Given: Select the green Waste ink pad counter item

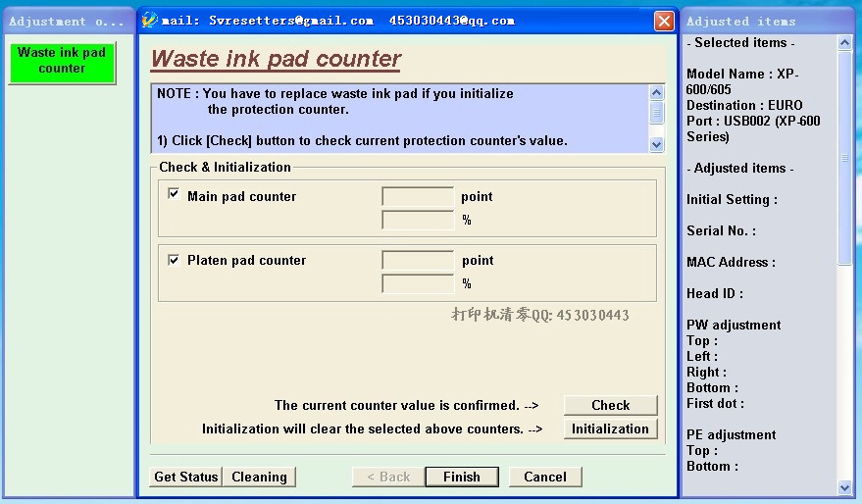Looking at the screenshot, I should (62, 61).
